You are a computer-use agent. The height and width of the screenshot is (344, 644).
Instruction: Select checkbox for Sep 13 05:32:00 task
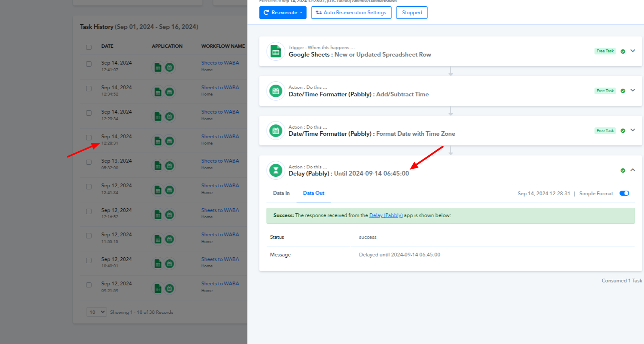coord(89,162)
